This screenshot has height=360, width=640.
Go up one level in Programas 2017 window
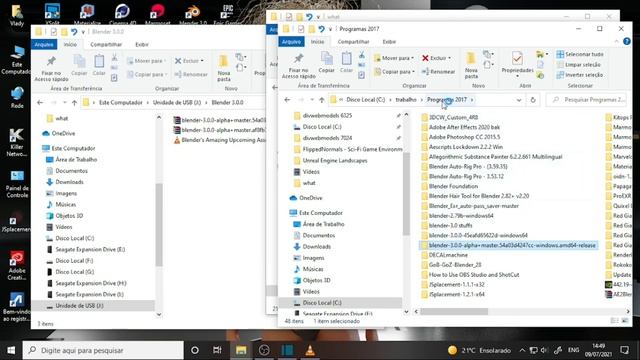(322, 100)
